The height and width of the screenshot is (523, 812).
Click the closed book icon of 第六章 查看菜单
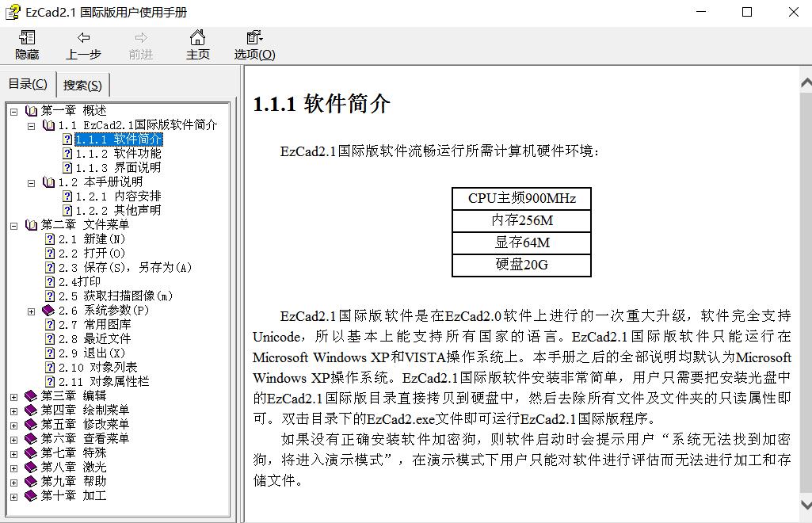(x=31, y=438)
